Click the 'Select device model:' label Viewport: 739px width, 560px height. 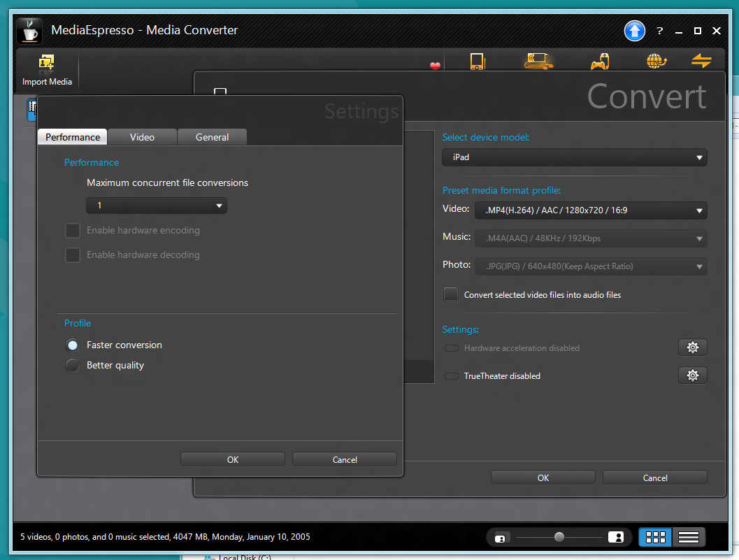pyautogui.click(x=485, y=137)
